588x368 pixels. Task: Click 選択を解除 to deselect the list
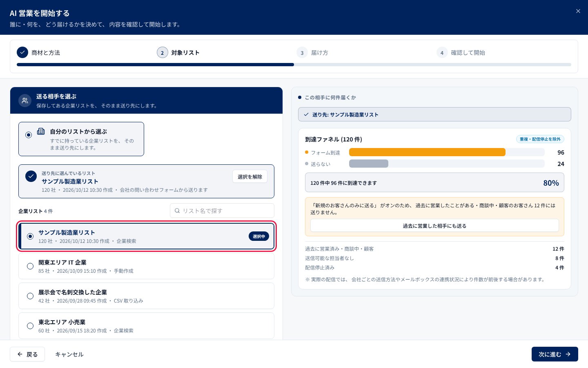click(x=250, y=177)
